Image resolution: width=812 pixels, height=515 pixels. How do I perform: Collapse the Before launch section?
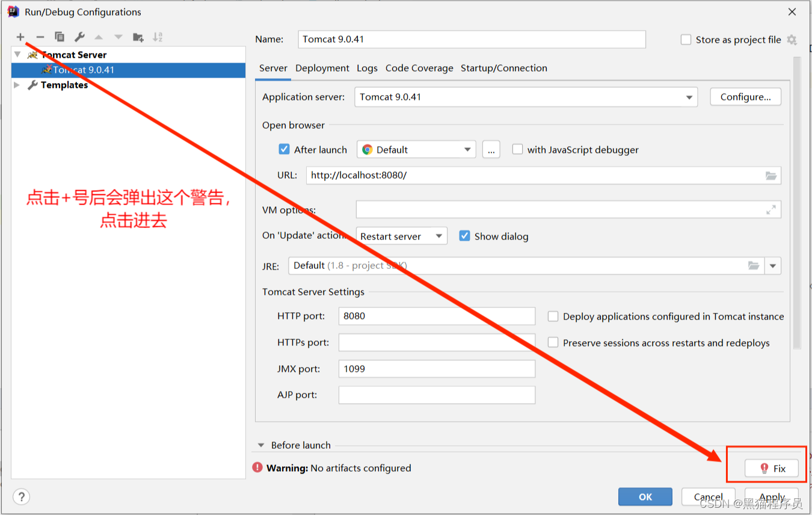pyautogui.click(x=261, y=445)
